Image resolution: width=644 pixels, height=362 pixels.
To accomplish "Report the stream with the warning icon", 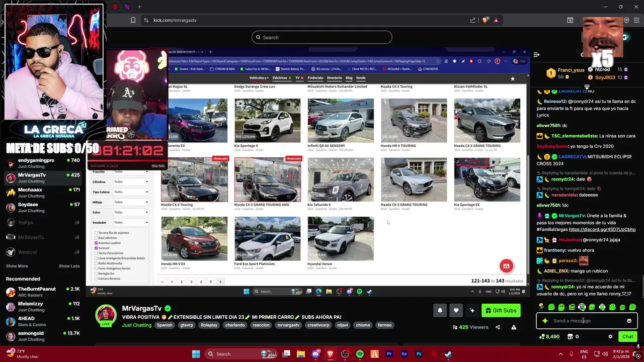I will 514,327.
